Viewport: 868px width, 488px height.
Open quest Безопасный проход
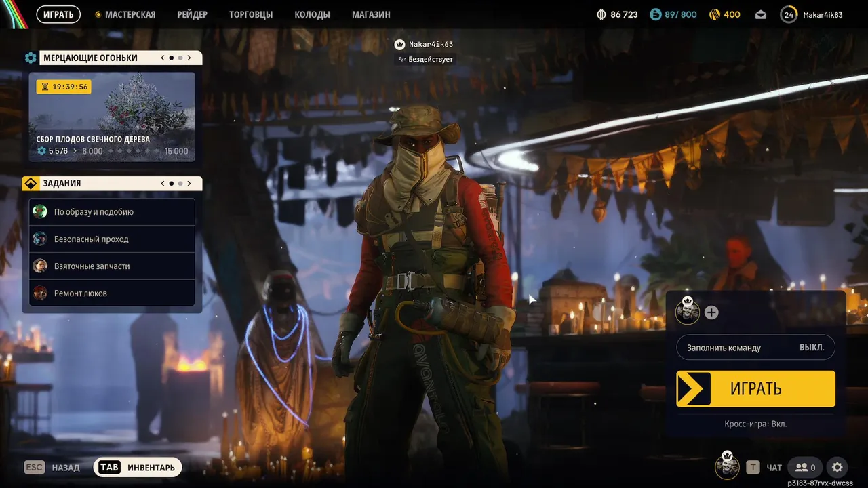(x=112, y=239)
